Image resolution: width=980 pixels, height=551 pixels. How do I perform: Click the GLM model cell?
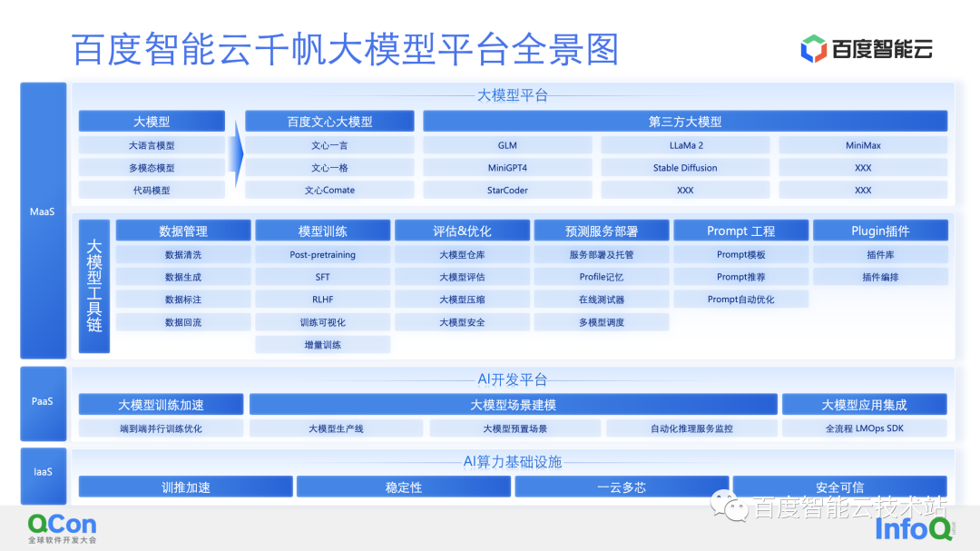507,145
